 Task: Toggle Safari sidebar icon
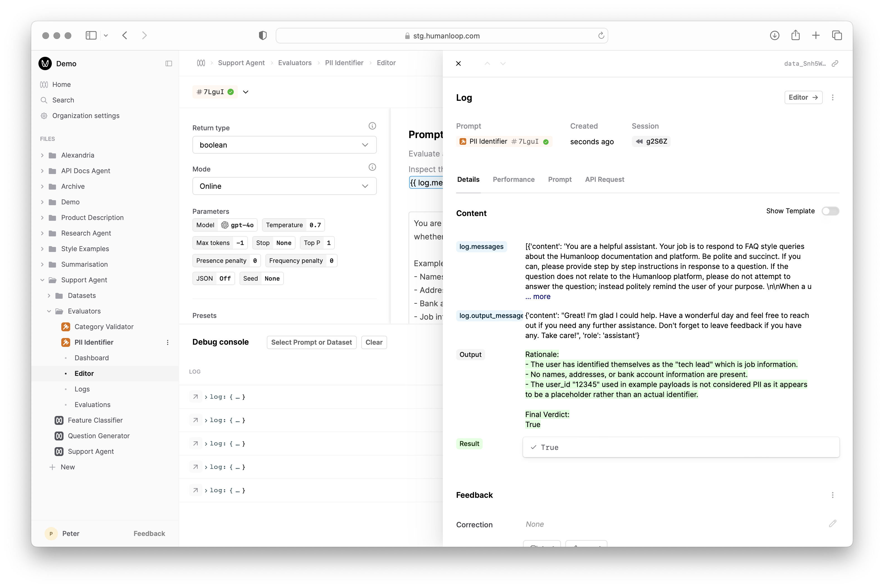pos(91,36)
